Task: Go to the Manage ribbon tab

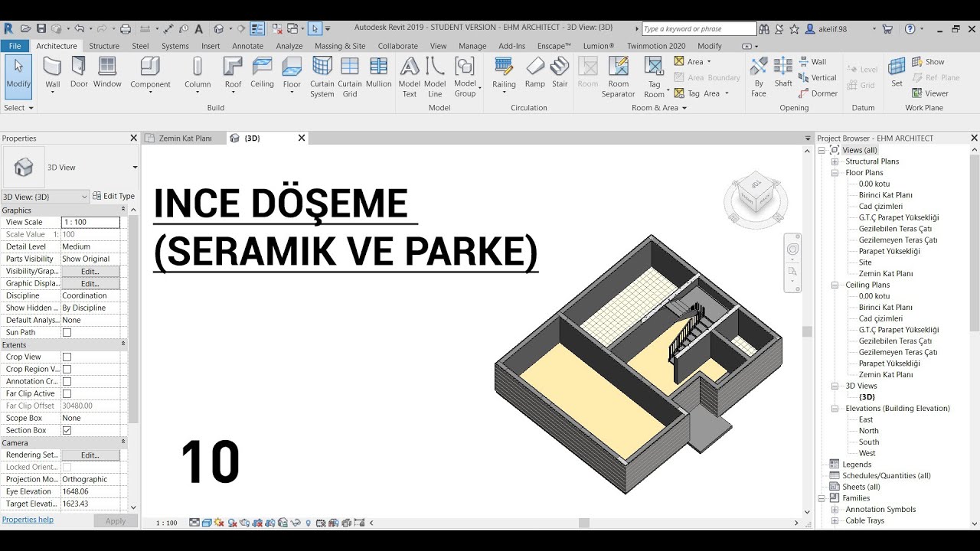Action: [x=472, y=46]
